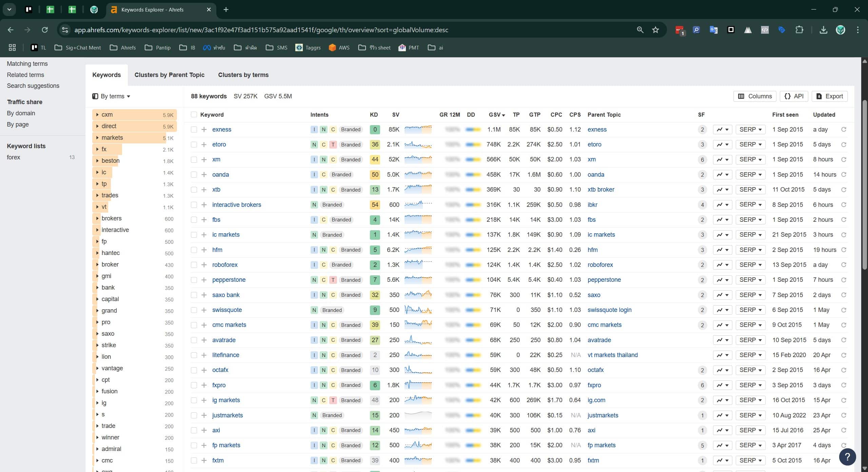
Task: Bookmark this page with the star icon
Action: click(655, 30)
